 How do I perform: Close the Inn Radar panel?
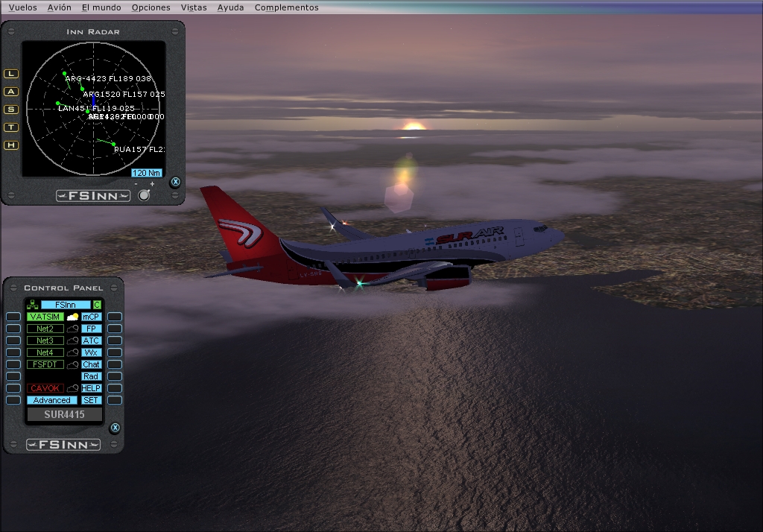(x=176, y=182)
